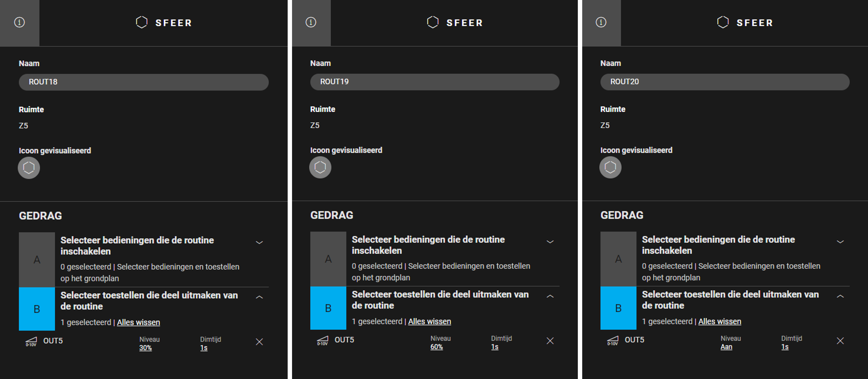Select the blue B block in ROUT20 panel
The image size is (868, 379).
[x=618, y=308]
